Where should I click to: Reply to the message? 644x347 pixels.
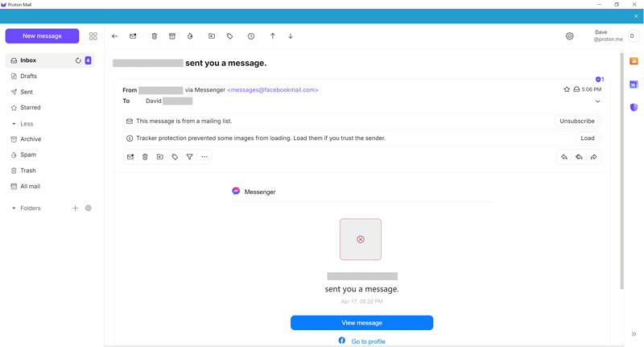tap(564, 157)
